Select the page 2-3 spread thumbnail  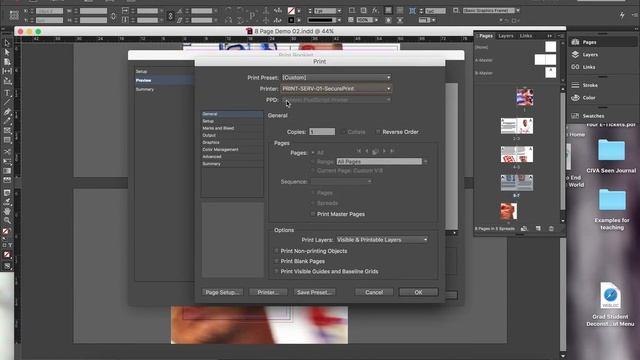(517, 126)
